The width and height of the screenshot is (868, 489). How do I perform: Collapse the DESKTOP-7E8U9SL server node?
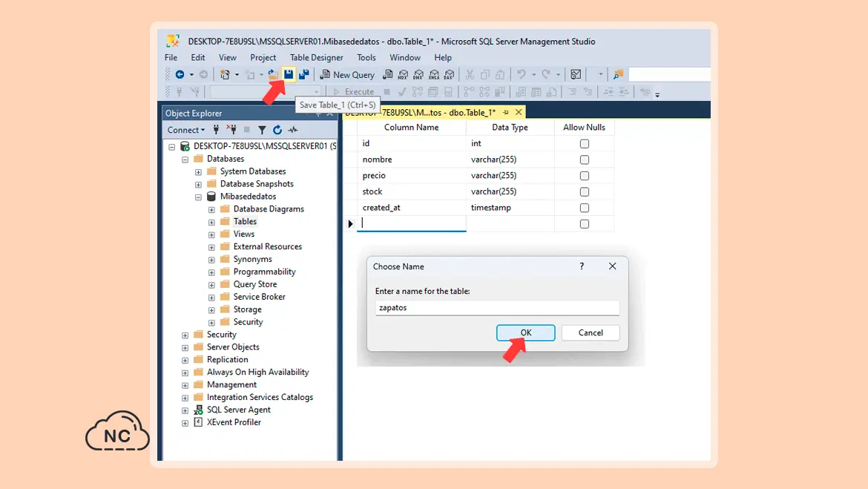coord(172,147)
